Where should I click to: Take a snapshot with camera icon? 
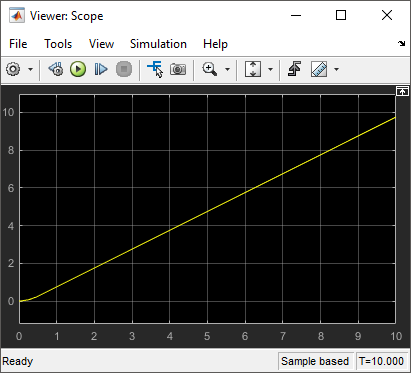[x=178, y=69]
